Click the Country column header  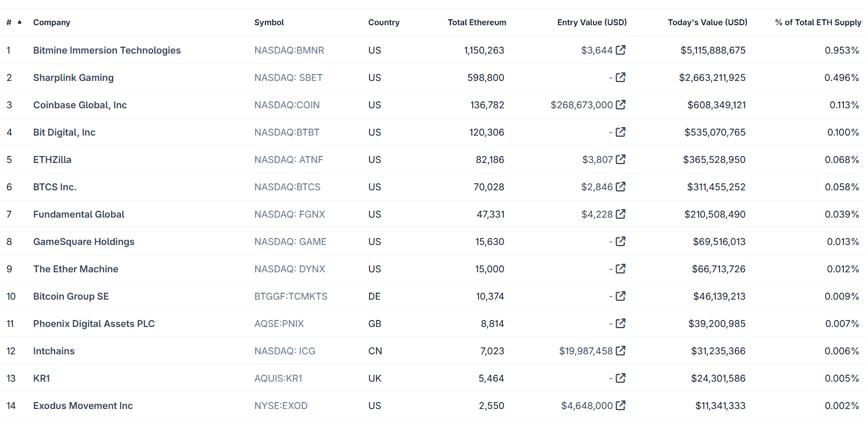coord(383,23)
